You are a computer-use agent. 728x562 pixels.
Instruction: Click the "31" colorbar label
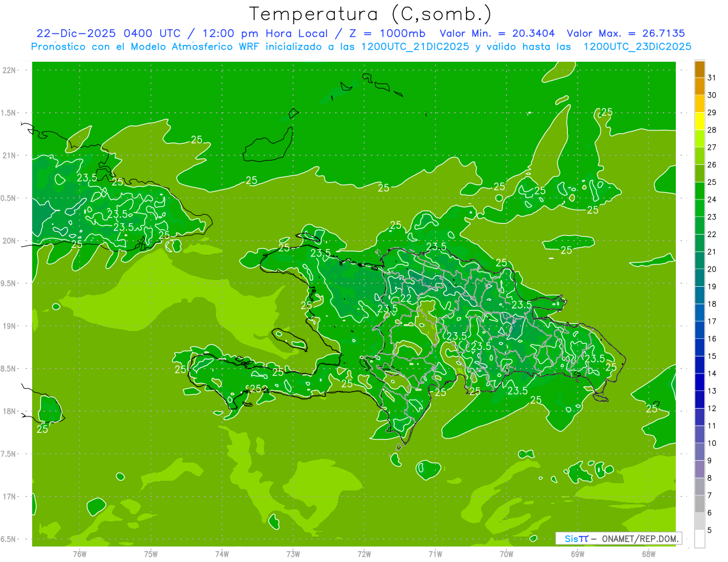click(x=712, y=78)
